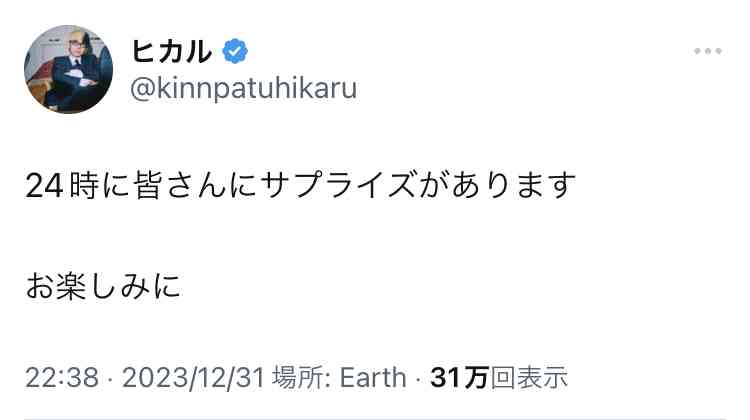This screenshot has width=750, height=420.
Task: Click the 22:38 timestamp
Action: [x=62, y=377]
